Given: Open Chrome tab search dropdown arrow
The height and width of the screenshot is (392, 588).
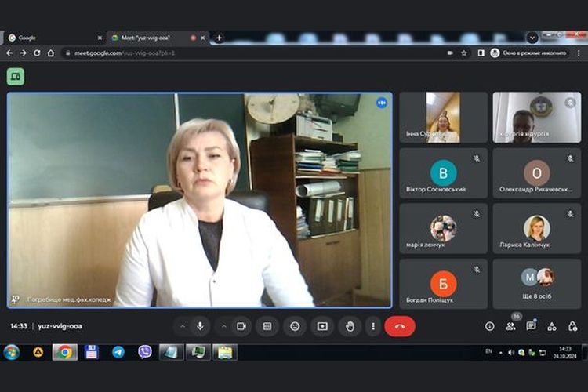Looking at the screenshot, I should pos(532,37).
